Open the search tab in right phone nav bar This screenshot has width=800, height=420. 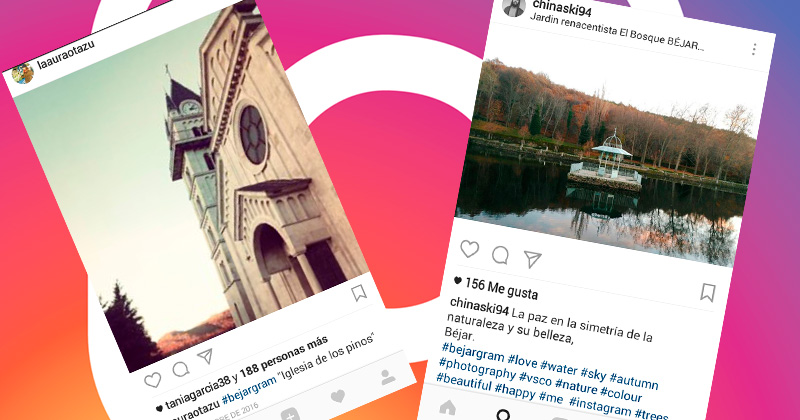pyautogui.click(x=503, y=415)
